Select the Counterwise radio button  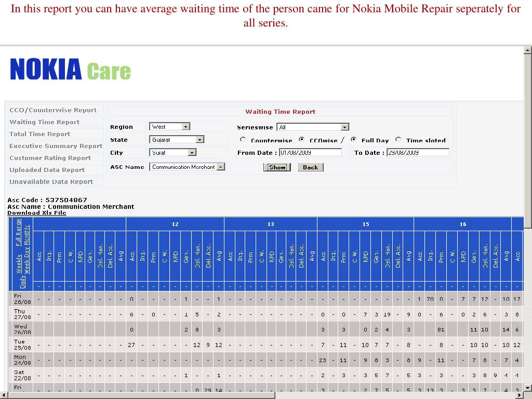(x=243, y=139)
